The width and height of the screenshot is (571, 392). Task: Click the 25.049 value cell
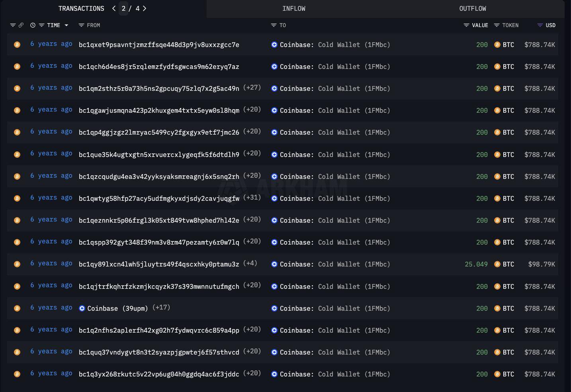pyautogui.click(x=476, y=264)
